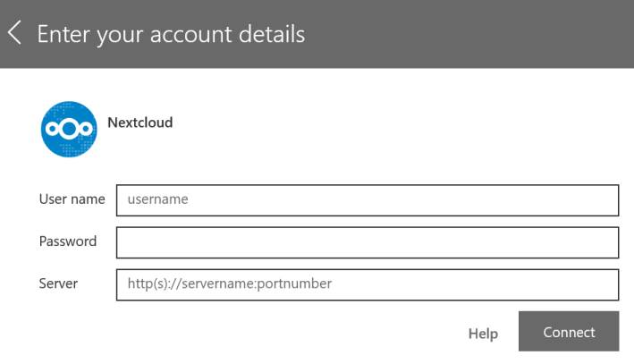
Task: Open the Help link
Action: 483,334
